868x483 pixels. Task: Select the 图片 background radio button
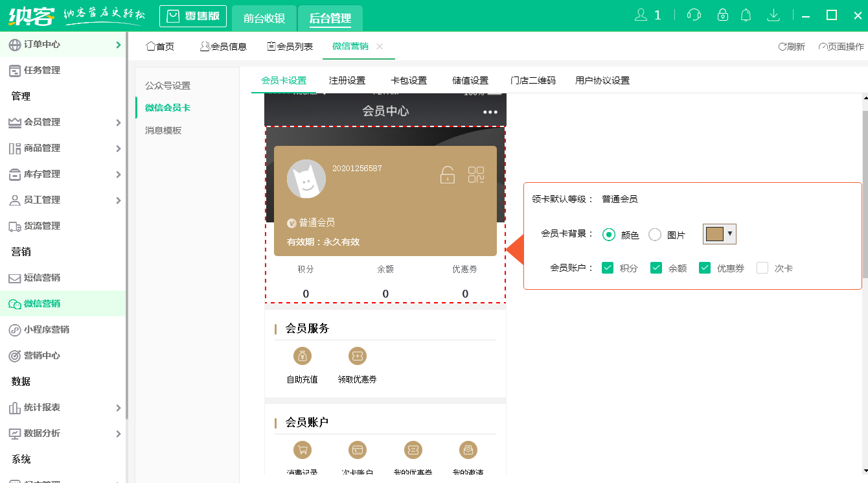pos(654,234)
